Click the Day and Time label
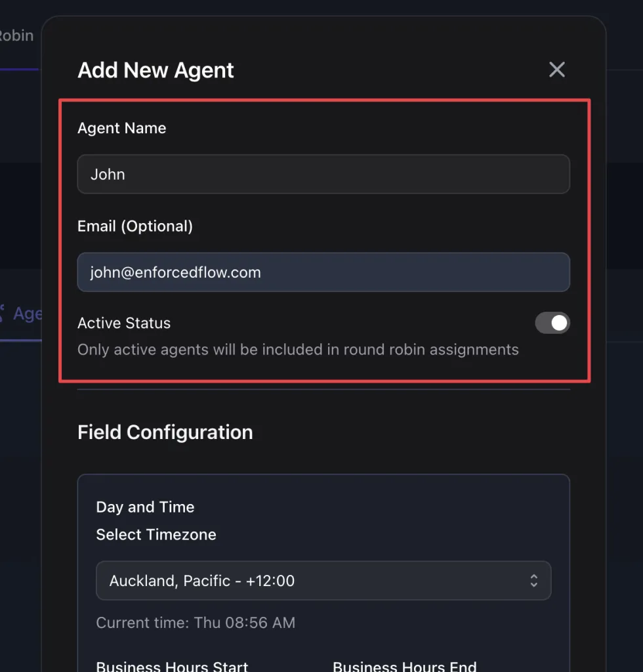The width and height of the screenshot is (643, 672). coord(145,507)
